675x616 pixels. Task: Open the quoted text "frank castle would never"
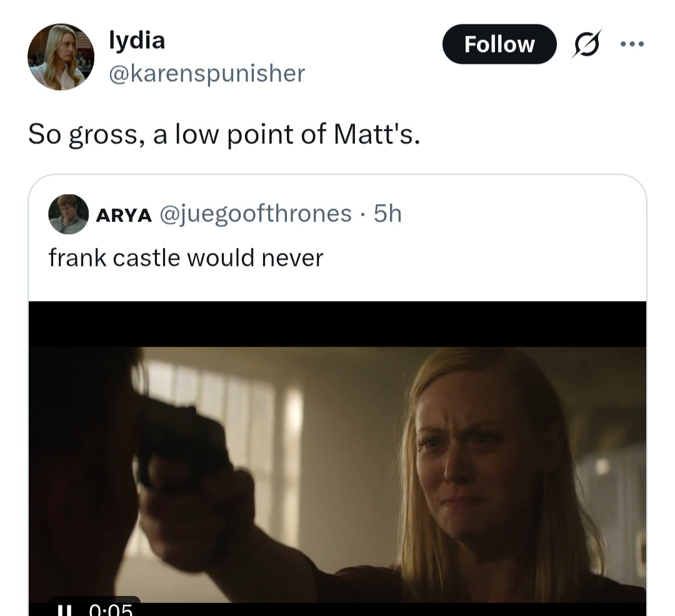pos(186,258)
